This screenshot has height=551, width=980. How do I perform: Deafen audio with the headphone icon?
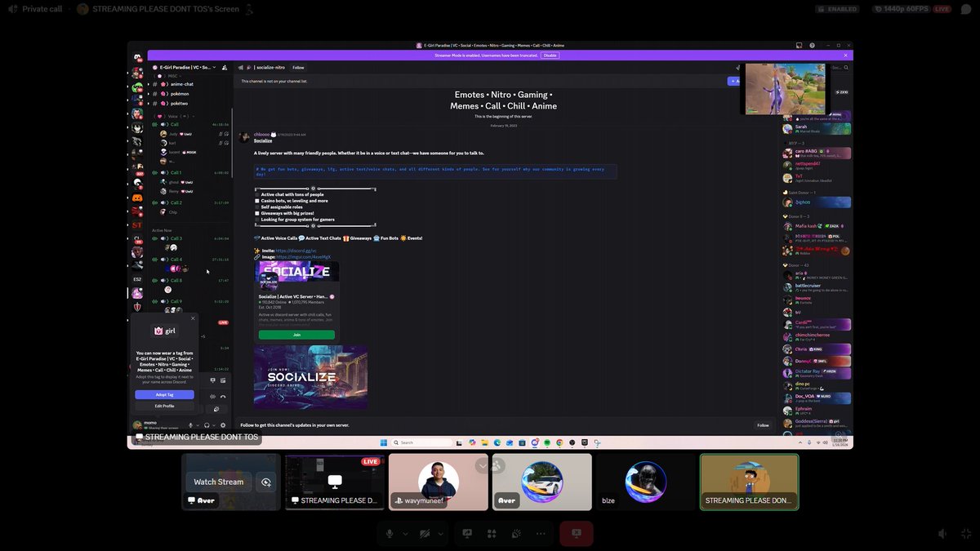(207, 424)
